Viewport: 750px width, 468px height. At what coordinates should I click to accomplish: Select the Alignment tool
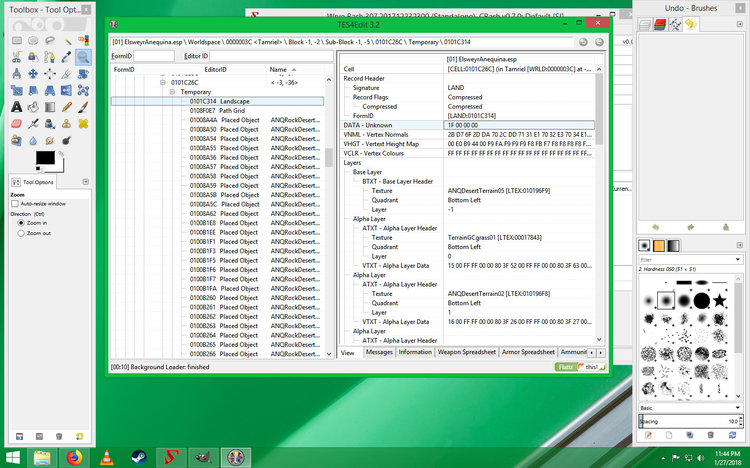pos(50,74)
